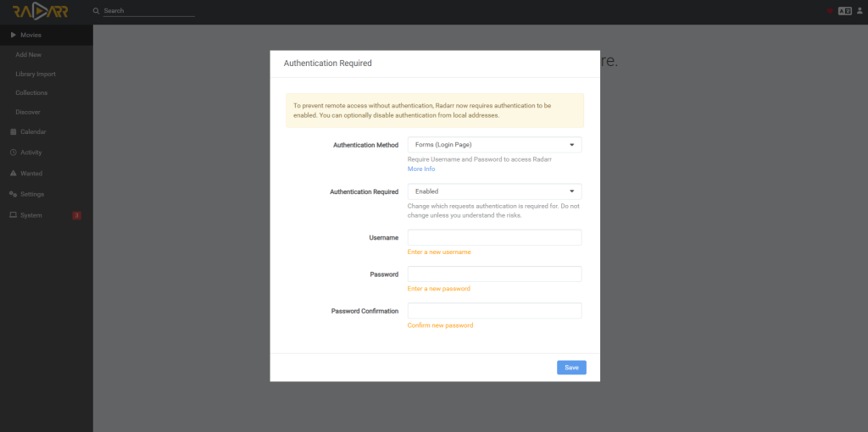Viewport: 868px width, 432px height.
Task: Focus the Username input field
Action: 494,237
